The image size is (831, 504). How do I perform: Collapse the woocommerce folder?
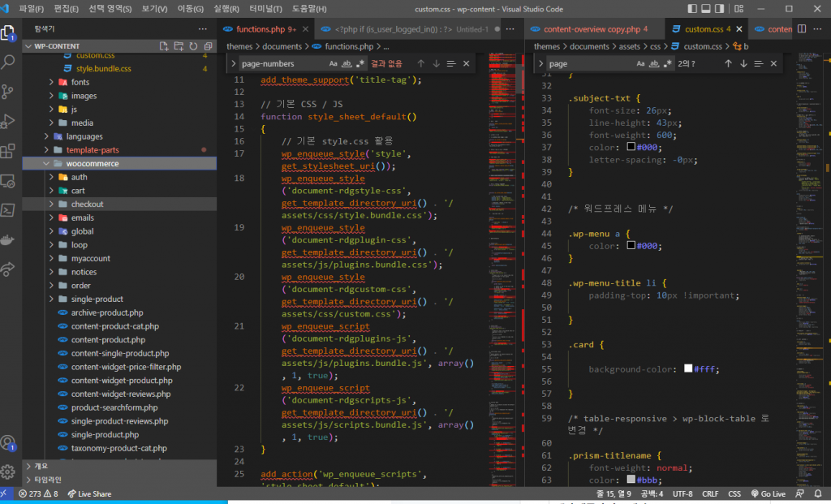(x=46, y=163)
